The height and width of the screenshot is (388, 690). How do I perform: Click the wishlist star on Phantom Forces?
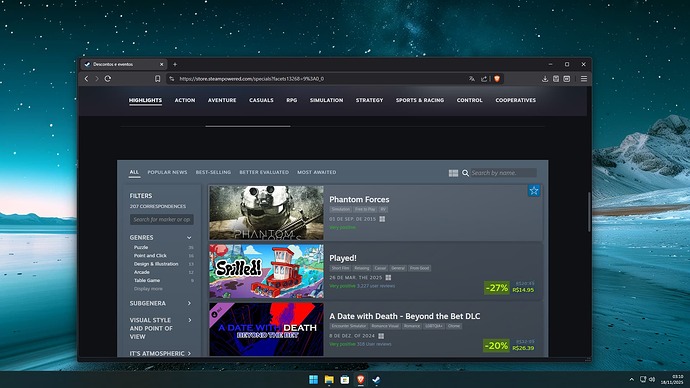(534, 190)
